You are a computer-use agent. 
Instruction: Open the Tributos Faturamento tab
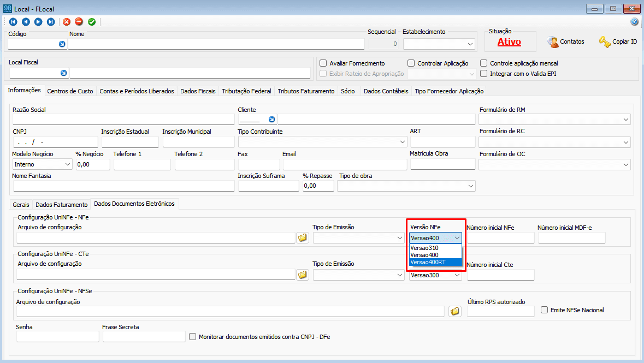pos(306,91)
